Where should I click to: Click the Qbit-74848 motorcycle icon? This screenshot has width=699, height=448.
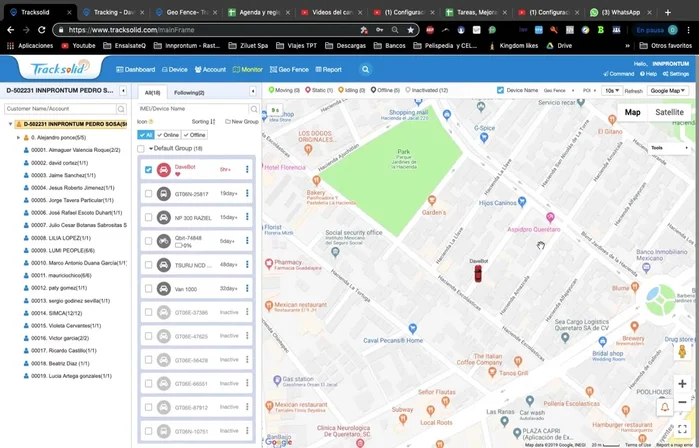[164, 241]
